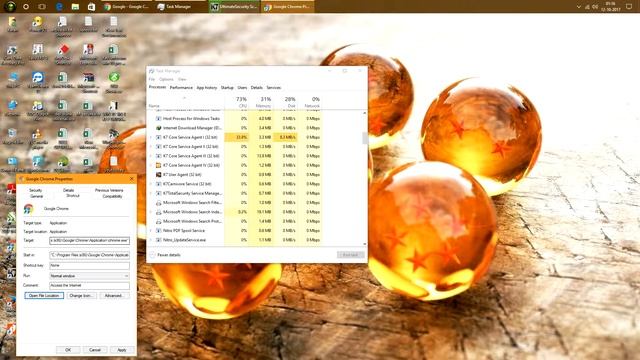640x360 pixels.
Task: Click the taskbar clock and date
Action: (611, 7)
